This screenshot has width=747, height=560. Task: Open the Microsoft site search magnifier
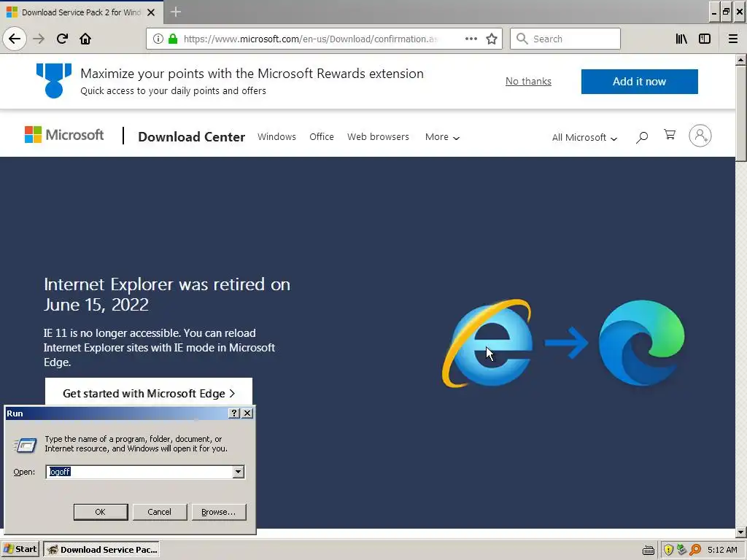tap(642, 137)
